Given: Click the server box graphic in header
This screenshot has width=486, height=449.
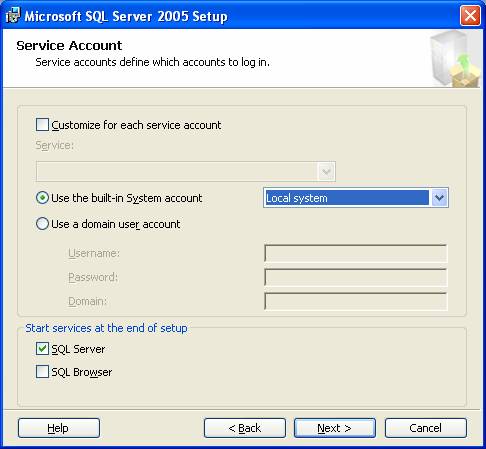Looking at the screenshot, I should pos(455,59).
